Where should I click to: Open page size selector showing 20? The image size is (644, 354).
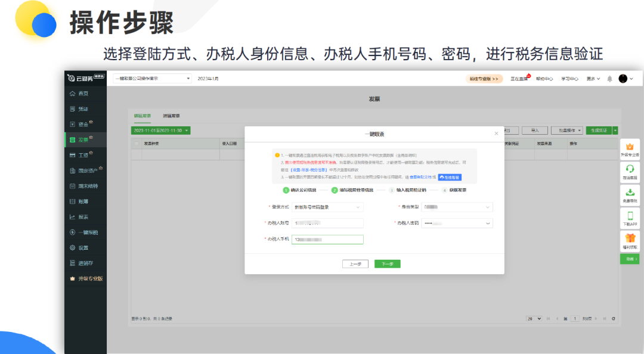[x=534, y=319]
